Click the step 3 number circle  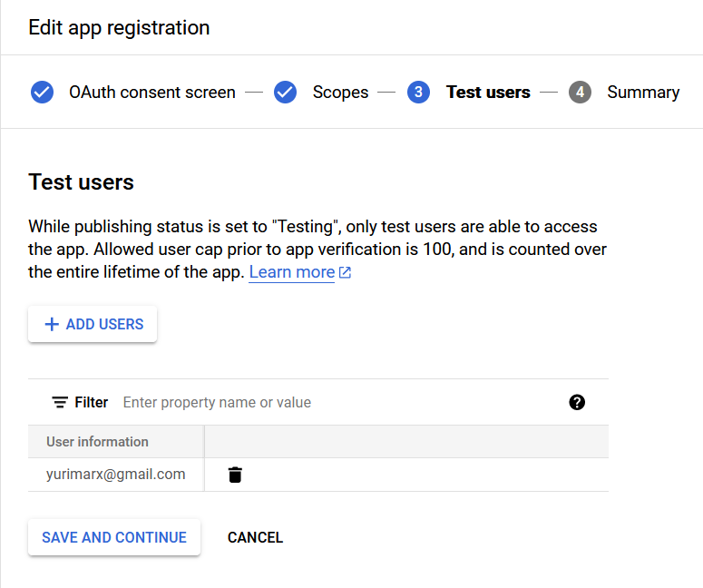(x=418, y=92)
